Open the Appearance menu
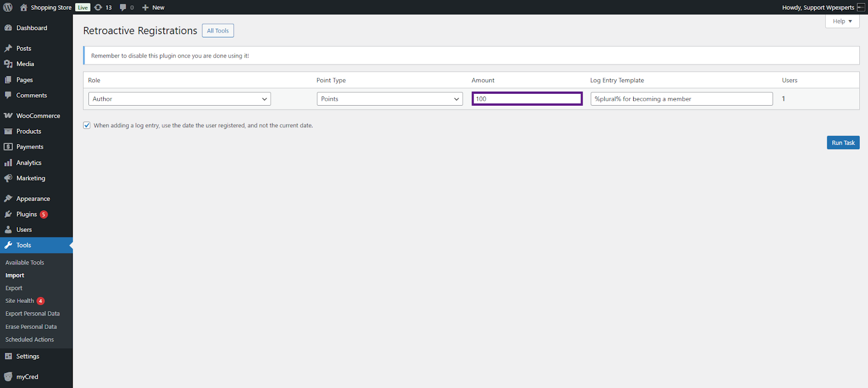This screenshot has height=388, width=868. [33, 199]
